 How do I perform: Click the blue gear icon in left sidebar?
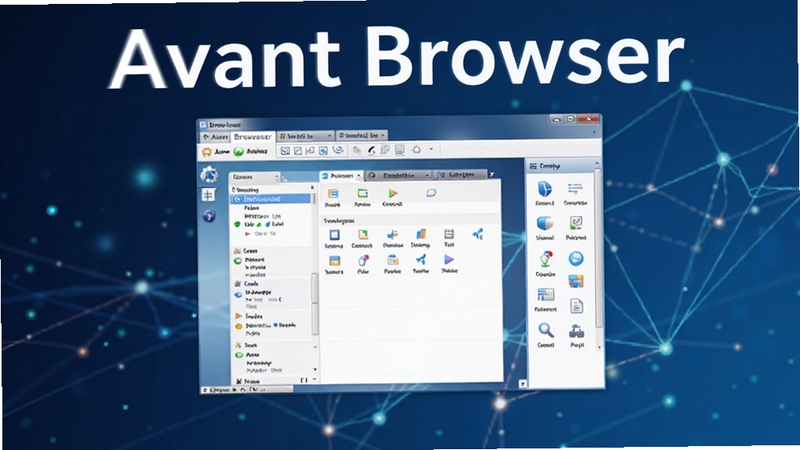tap(209, 174)
